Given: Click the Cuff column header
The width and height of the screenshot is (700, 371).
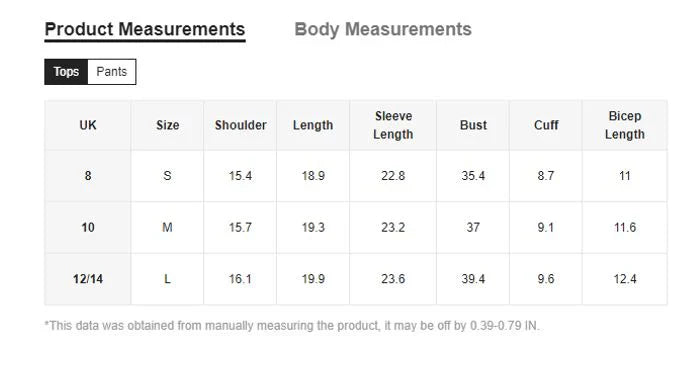Looking at the screenshot, I should [546, 125].
